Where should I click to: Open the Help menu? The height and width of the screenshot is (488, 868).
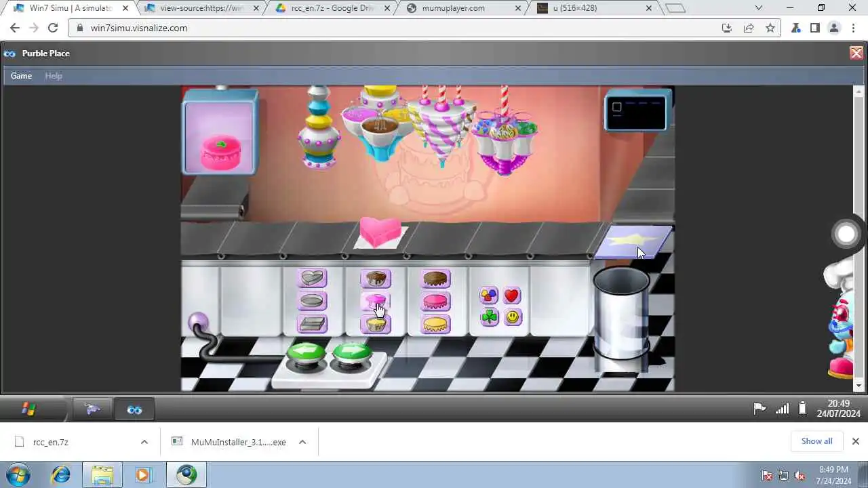coord(54,76)
